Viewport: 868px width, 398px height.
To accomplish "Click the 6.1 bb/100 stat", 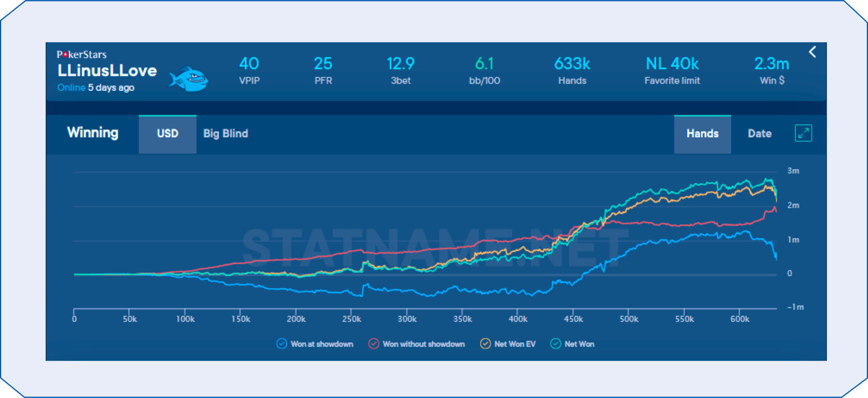I will (484, 70).
